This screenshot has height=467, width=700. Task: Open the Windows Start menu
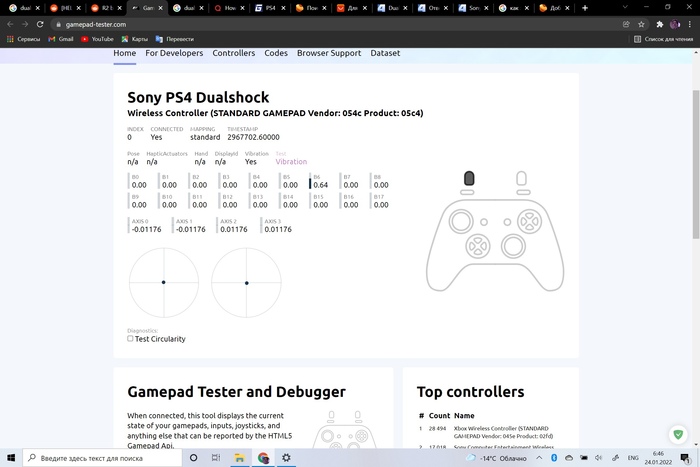click(x=11, y=458)
